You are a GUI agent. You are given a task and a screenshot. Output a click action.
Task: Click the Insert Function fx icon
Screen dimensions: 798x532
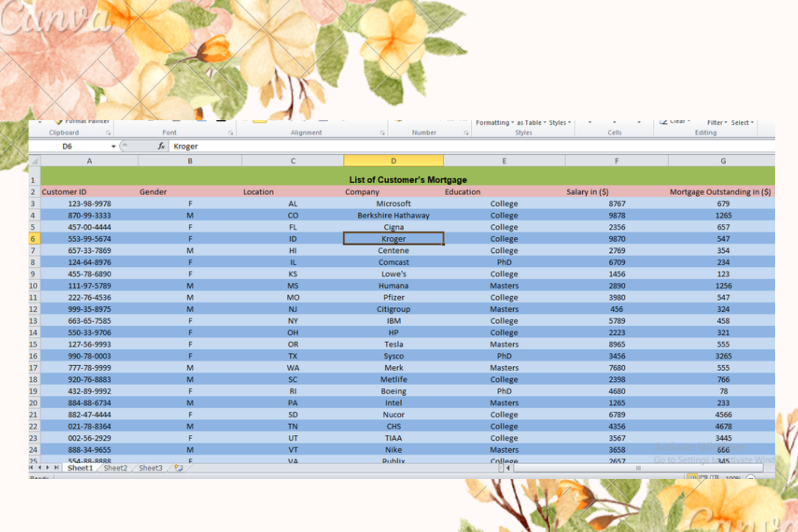point(161,146)
